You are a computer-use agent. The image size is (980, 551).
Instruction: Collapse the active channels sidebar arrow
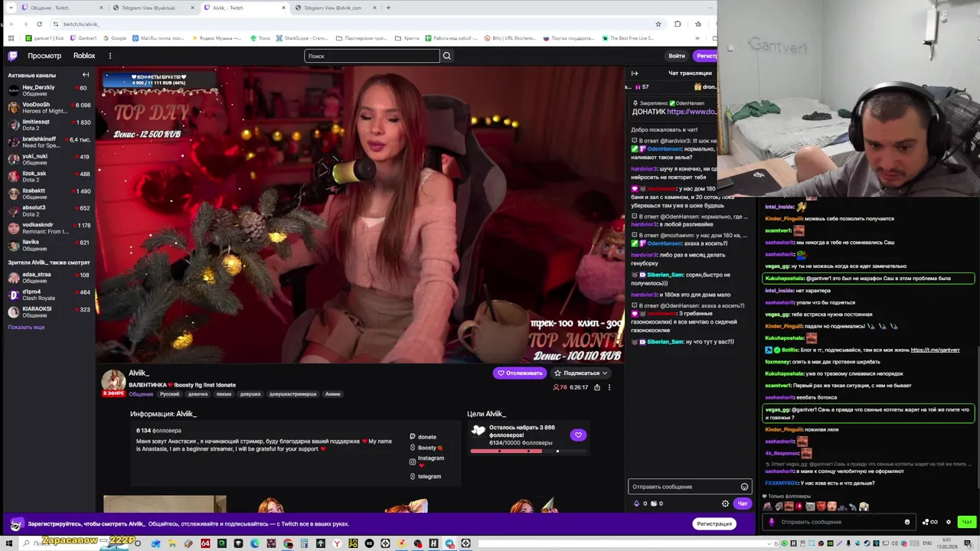point(86,75)
